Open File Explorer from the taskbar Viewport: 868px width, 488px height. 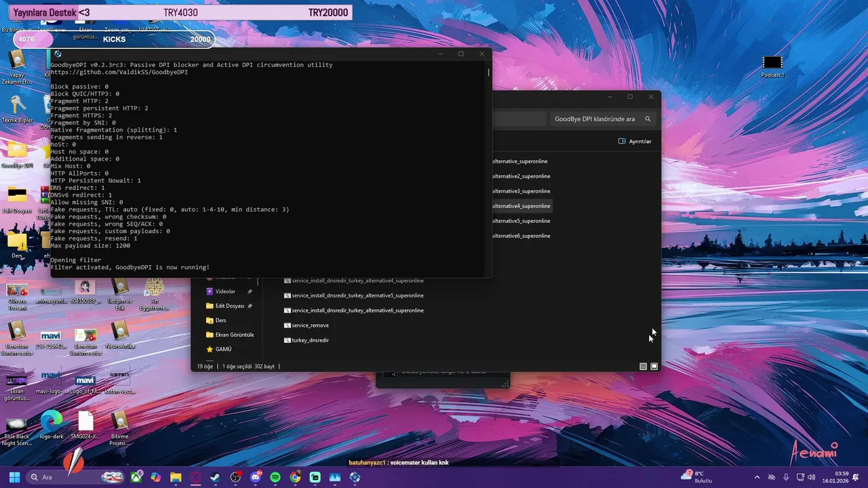pos(176,477)
